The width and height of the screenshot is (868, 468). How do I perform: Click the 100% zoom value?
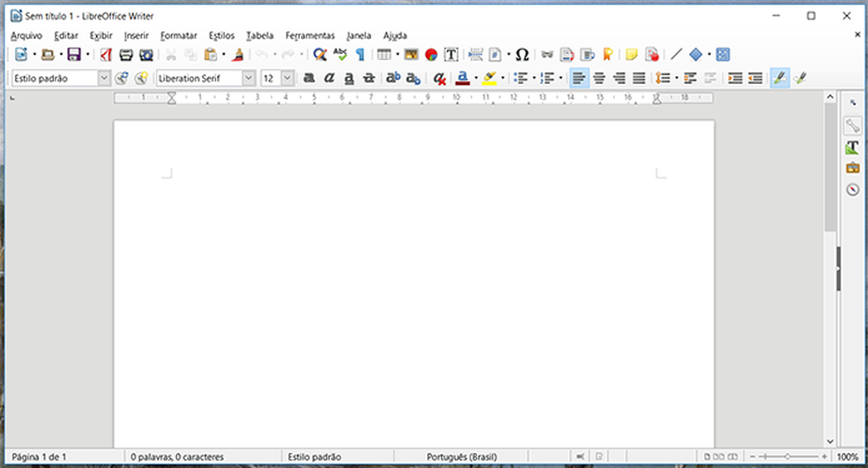point(848,457)
